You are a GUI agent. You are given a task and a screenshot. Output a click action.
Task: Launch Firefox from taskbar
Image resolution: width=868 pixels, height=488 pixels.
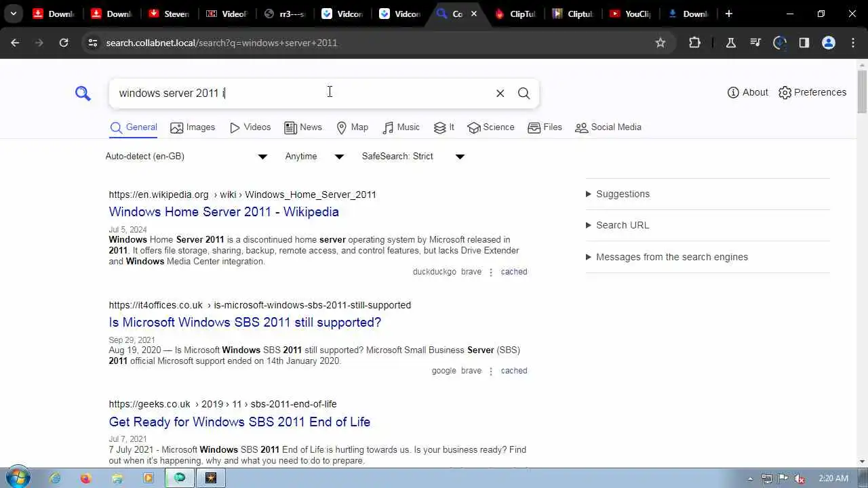pos(85,478)
